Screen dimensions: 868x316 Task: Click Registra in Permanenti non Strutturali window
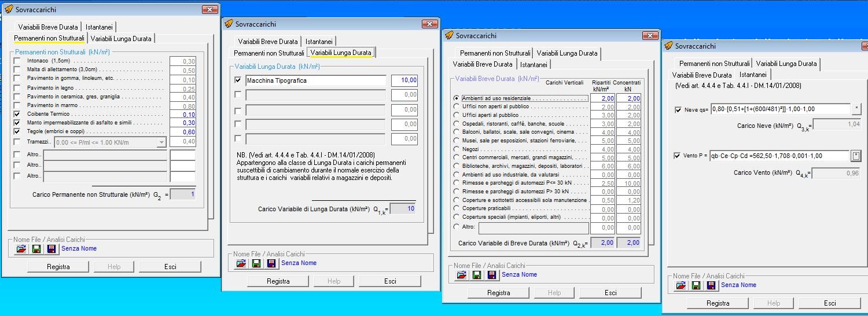(x=58, y=267)
